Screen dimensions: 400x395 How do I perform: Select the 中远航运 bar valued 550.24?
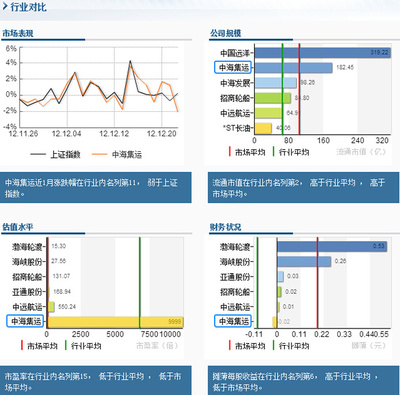point(51,307)
